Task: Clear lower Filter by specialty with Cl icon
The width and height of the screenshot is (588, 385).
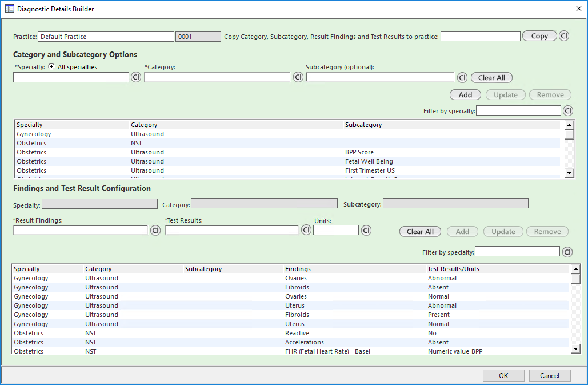Action: coord(567,252)
